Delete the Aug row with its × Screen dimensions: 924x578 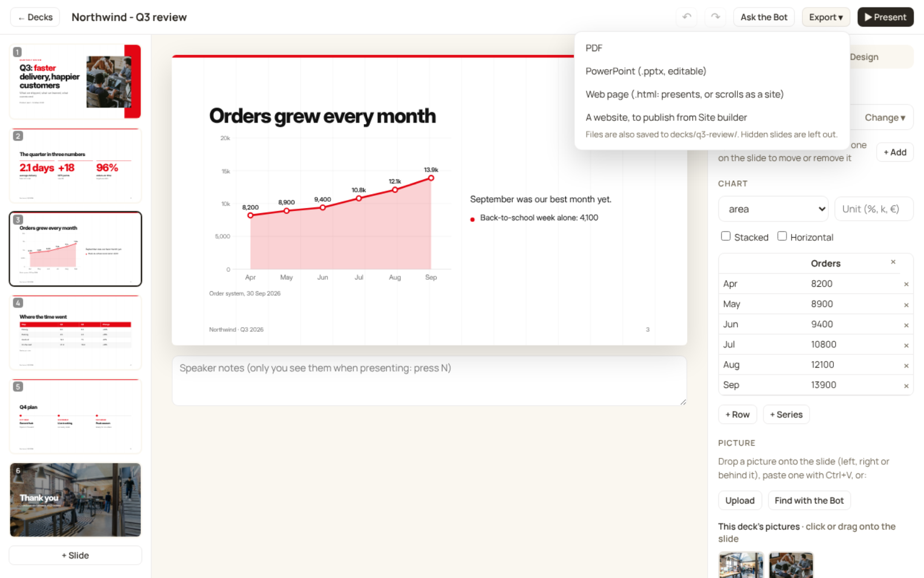click(906, 365)
